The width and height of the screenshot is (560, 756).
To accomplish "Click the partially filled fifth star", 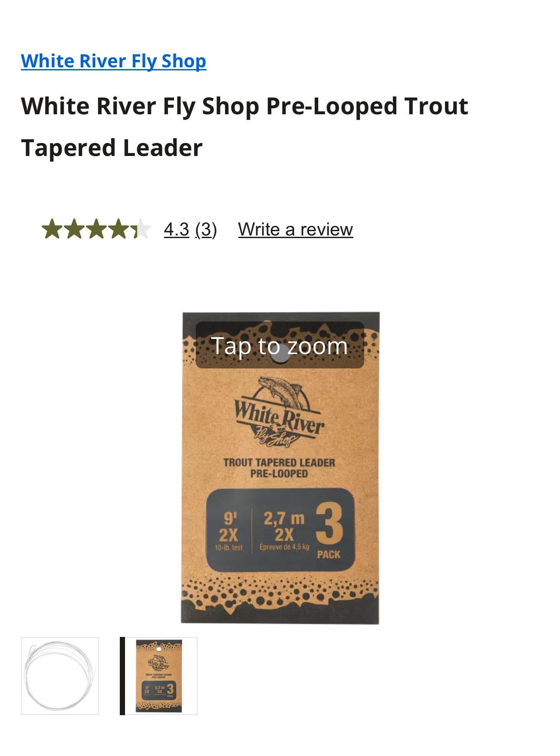I will (141, 229).
